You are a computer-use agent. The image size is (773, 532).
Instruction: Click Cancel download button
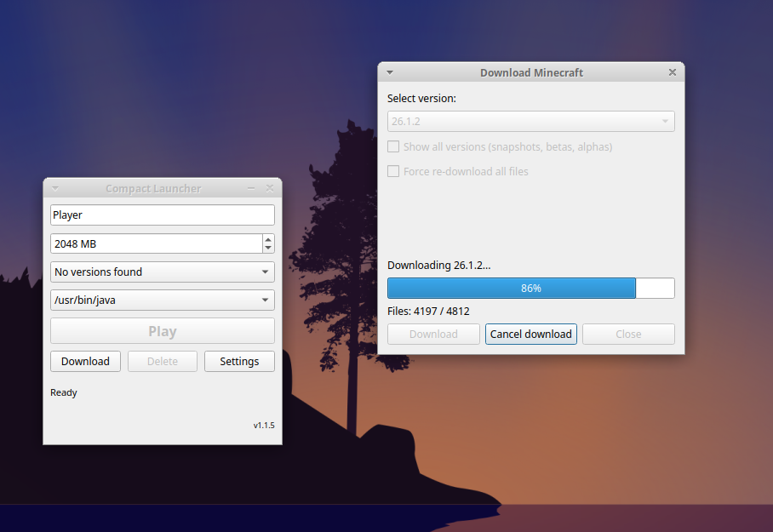click(x=531, y=334)
